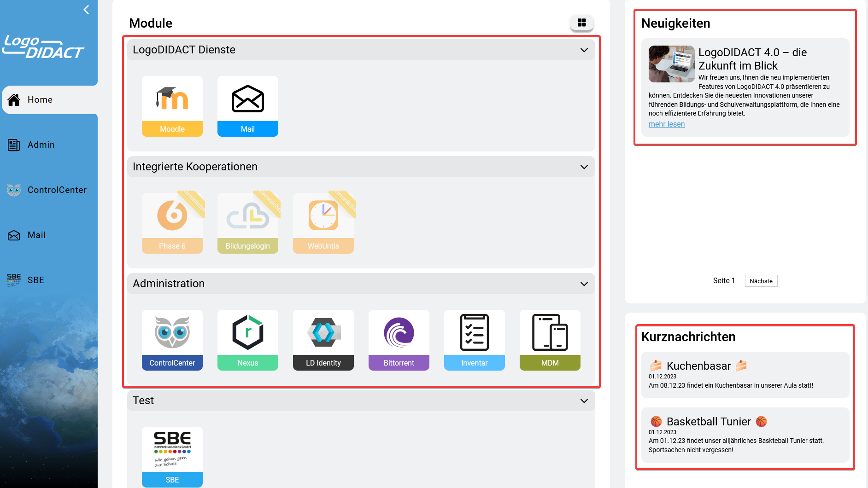Open the Phase 6 module tile

tap(172, 223)
